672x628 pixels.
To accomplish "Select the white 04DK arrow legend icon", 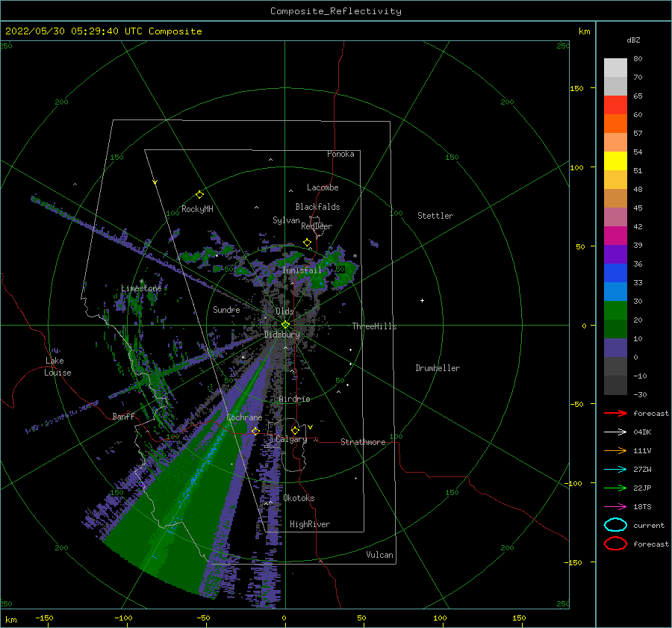I will 615,432.
